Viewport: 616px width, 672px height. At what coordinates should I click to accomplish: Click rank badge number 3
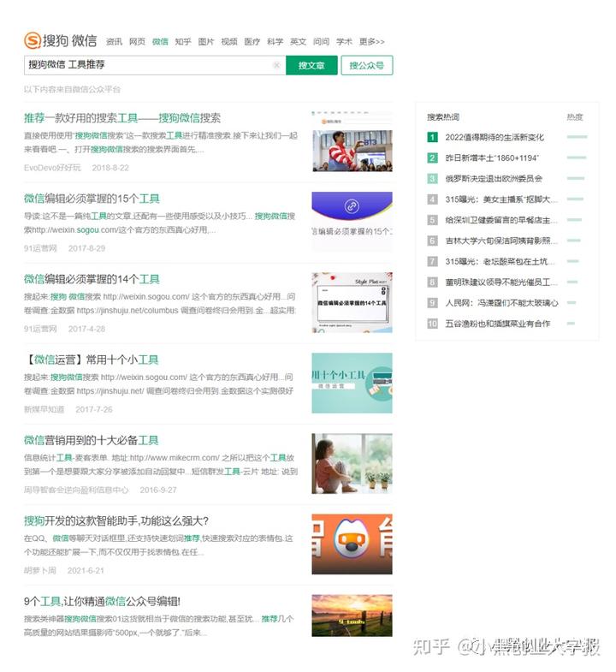[x=432, y=178]
